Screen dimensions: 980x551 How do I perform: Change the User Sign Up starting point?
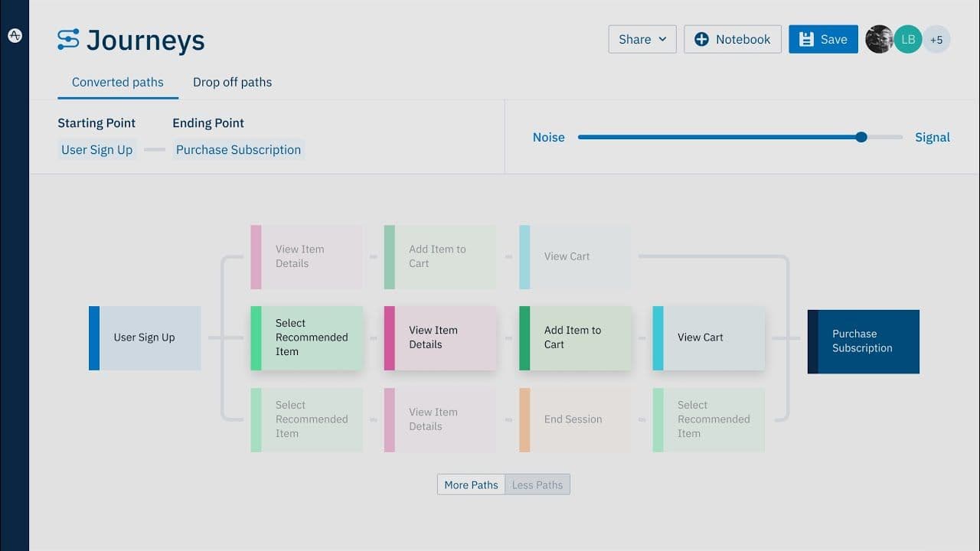[96, 149]
